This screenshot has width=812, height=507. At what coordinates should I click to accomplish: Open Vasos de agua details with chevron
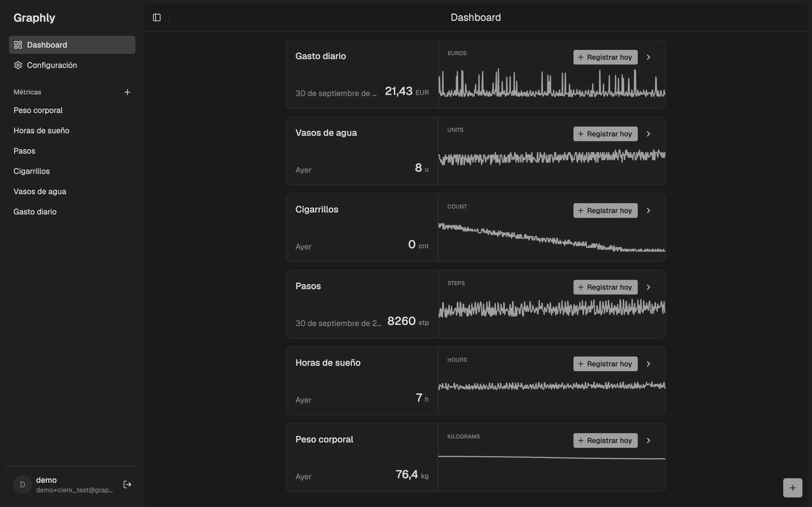tap(648, 134)
